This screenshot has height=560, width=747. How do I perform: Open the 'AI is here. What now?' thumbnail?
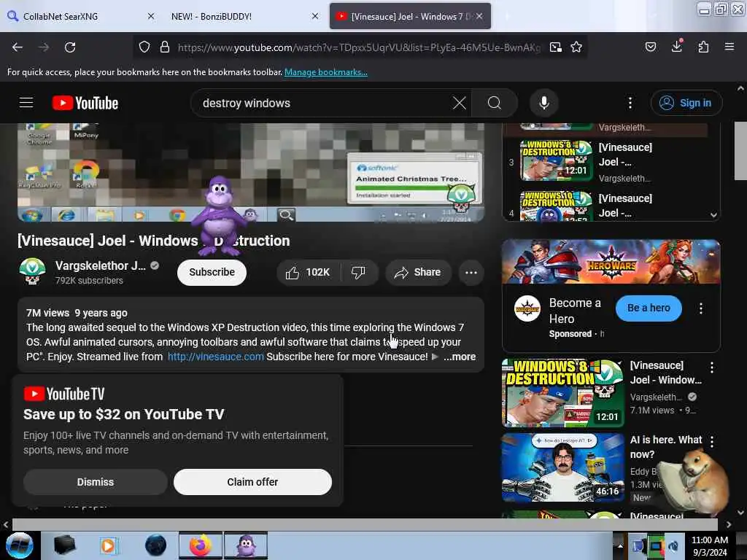tap(562, 467)
